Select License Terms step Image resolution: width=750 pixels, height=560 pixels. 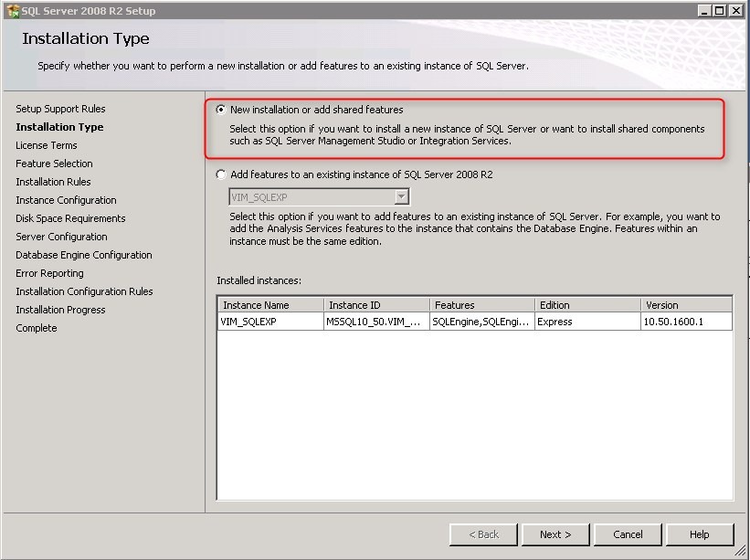tap(46, 145)
